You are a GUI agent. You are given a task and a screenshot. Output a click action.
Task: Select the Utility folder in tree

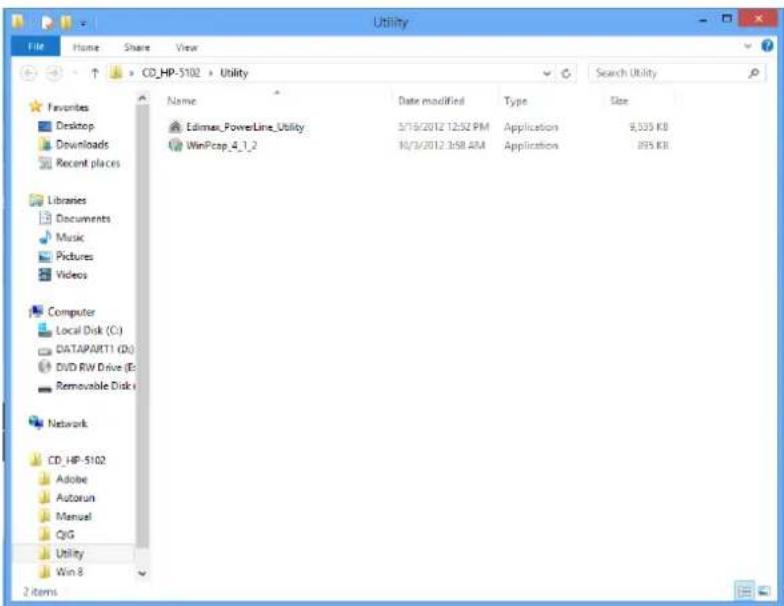70,553
